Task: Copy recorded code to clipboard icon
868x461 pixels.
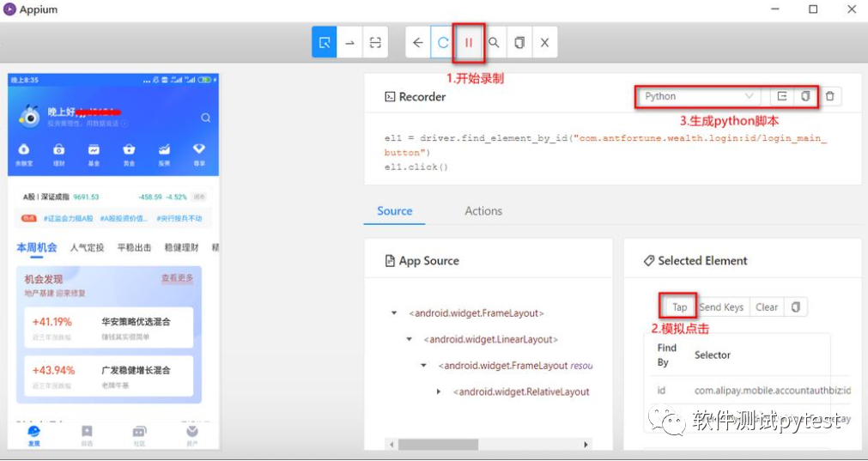Action: (805, 96)
